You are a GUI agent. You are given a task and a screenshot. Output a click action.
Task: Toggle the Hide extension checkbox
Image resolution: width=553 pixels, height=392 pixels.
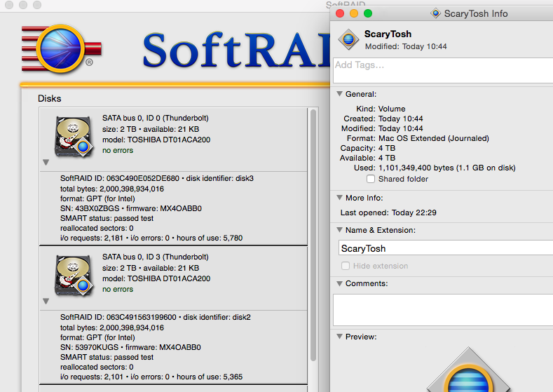point(346,266)
